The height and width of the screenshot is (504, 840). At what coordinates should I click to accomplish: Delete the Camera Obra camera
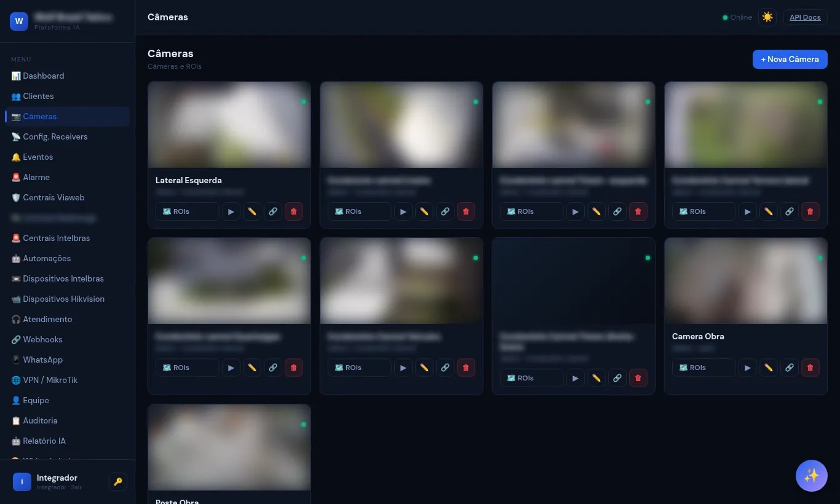[x=810, y=368]
